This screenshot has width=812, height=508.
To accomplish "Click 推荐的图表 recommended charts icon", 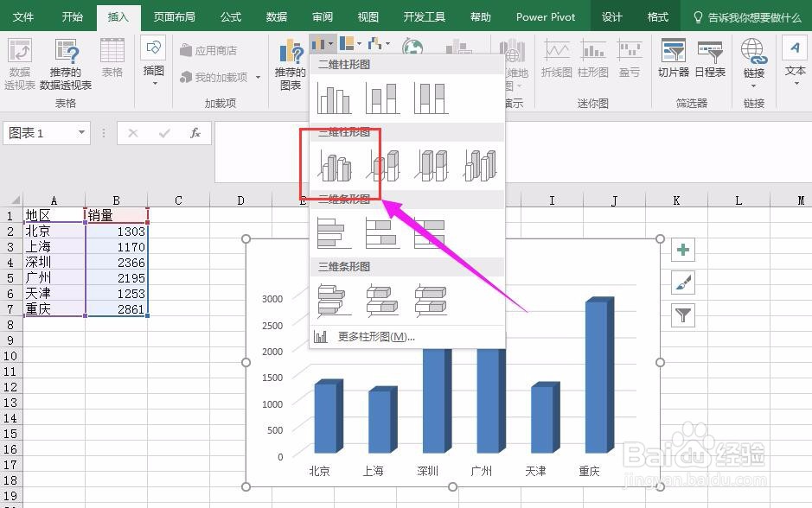I will point(290,64).
